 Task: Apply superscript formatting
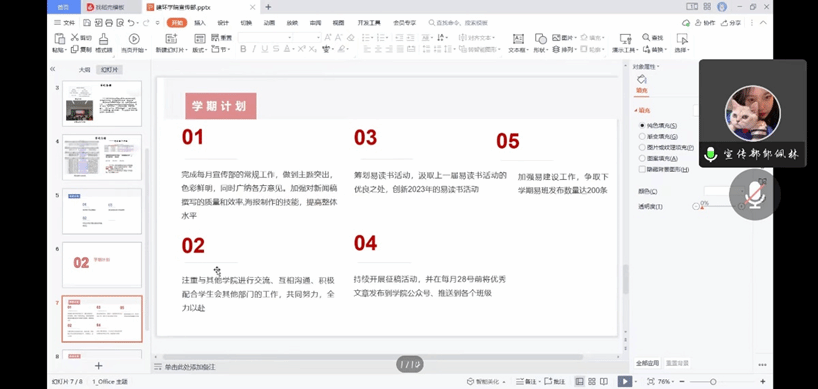point(302,49)
